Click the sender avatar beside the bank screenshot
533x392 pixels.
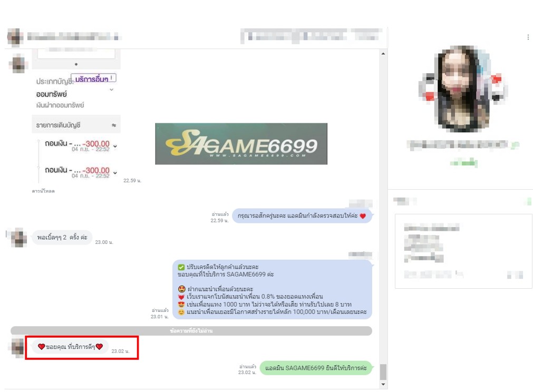click(x=18, y=64)
